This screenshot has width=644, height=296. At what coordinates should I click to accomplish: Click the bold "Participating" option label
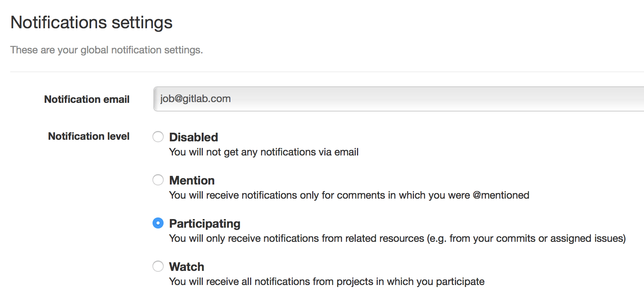[x=204, y=223]
